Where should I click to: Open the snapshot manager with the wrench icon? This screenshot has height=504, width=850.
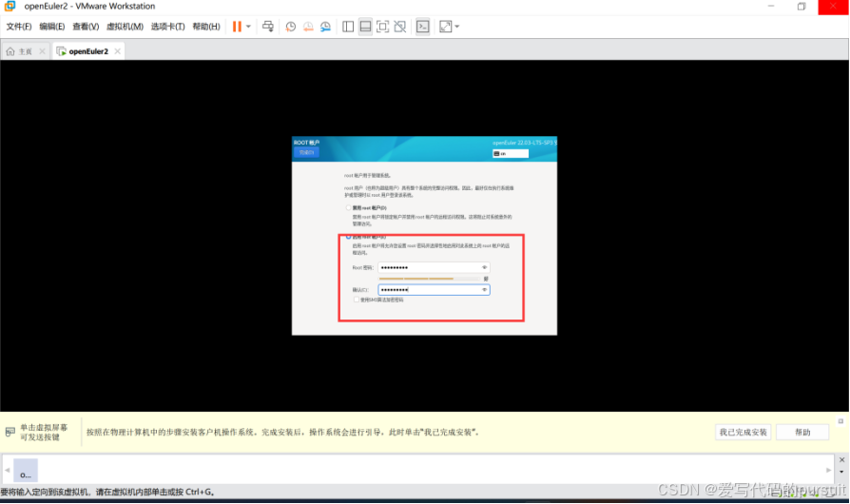pos(325,27)
